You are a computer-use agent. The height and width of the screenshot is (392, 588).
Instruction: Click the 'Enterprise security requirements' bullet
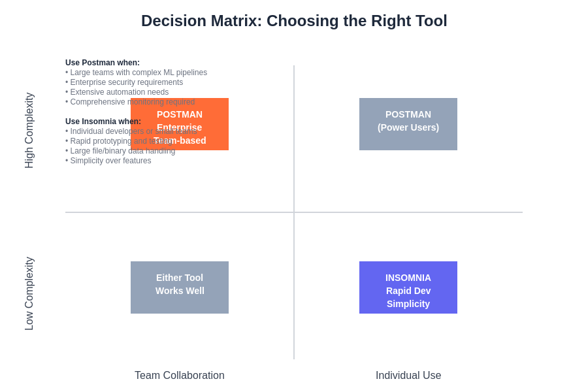tap(125, 82)
